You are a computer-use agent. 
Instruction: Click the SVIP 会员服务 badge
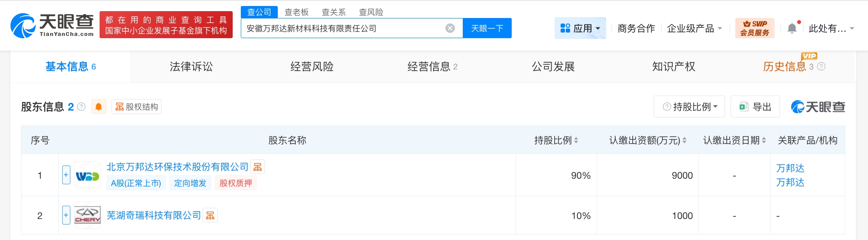755,28
